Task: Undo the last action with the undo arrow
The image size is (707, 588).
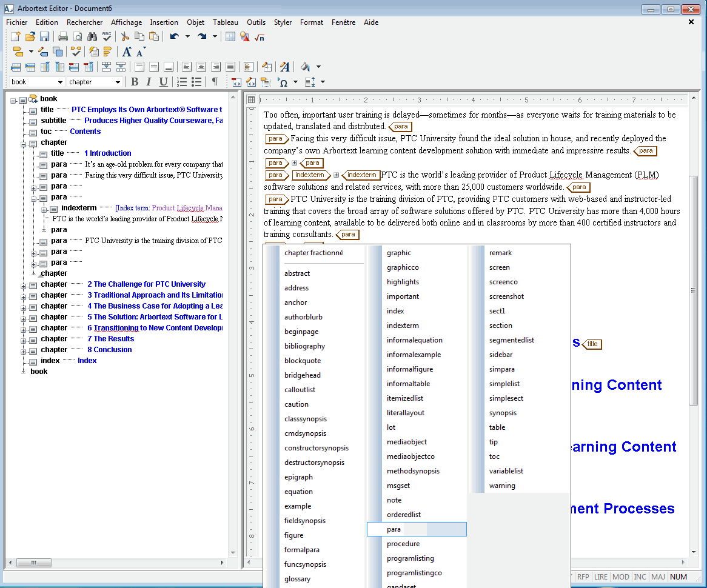Action: [x=174, y=37]
